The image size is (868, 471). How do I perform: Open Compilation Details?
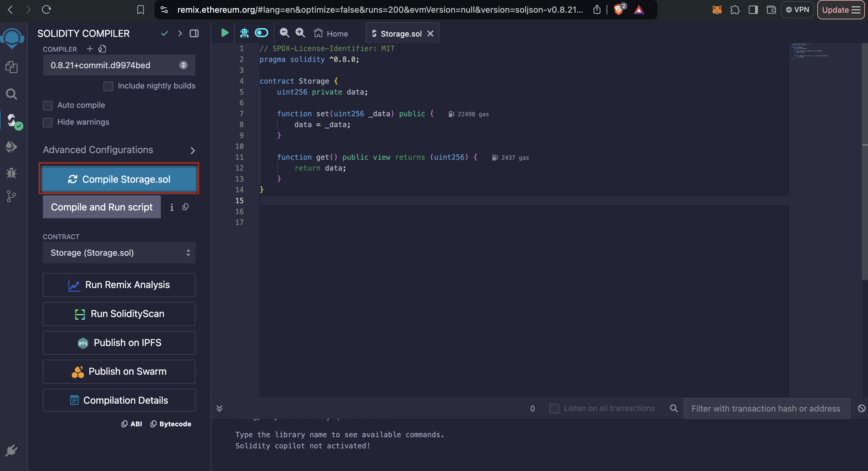click(119, 400)
